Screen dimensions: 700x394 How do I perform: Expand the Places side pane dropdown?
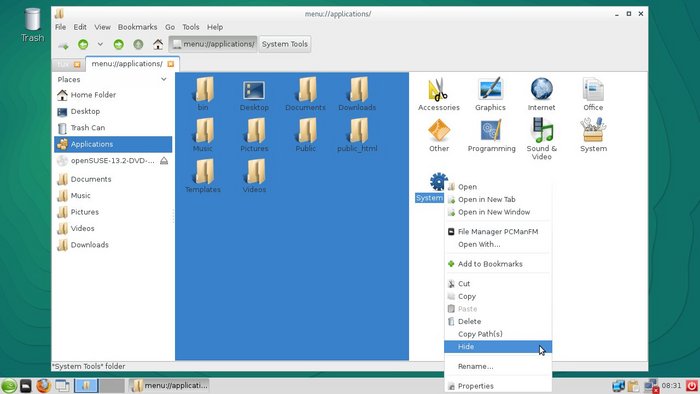pyautogui.click(x=163, y=79)
